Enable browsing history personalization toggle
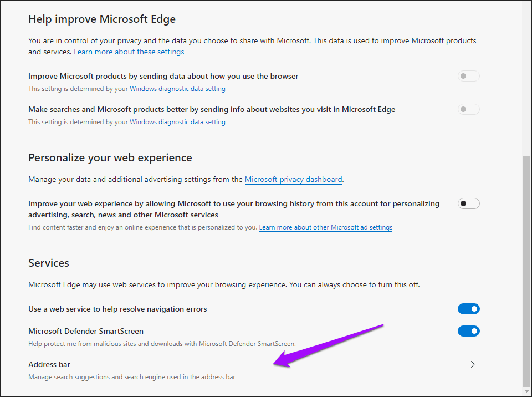Viewport: 532px width, 397px height. pyautogui.click(x=468, y=203)
